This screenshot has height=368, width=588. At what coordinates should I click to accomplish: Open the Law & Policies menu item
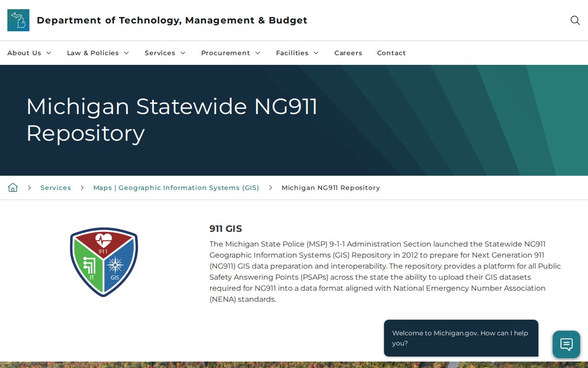click(93, 53)
